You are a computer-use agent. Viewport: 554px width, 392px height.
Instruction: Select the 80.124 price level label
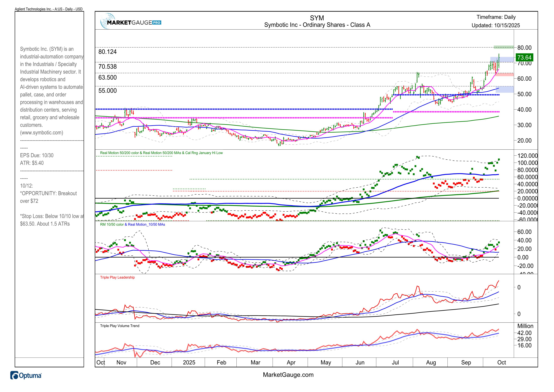click(107, 52)
